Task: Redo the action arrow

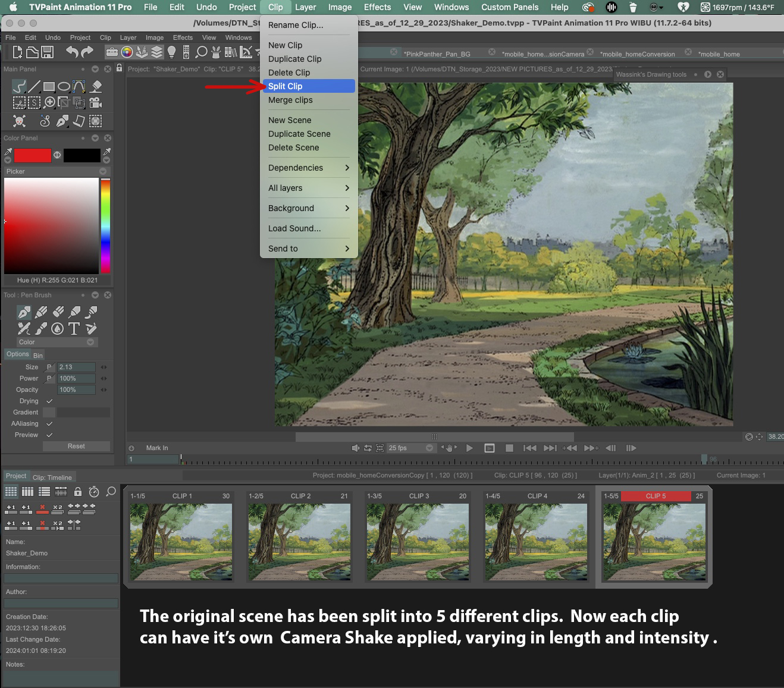Action: pyautogui.click(x=87, y=52)
